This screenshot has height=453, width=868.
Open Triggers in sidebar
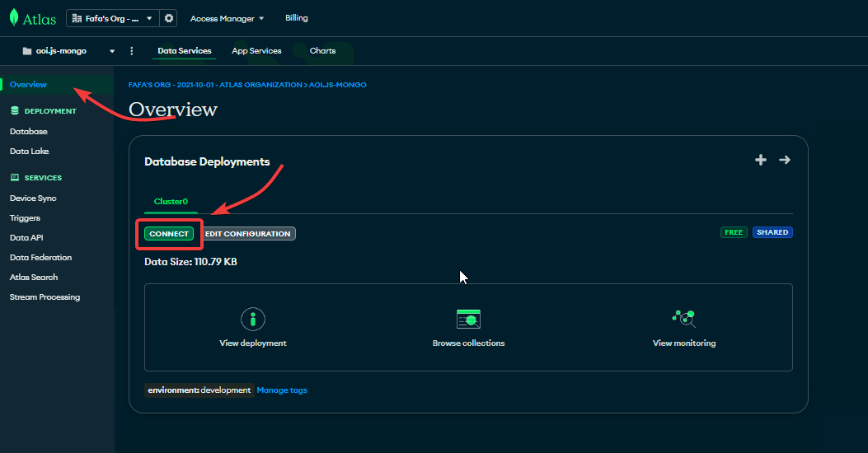25,218
